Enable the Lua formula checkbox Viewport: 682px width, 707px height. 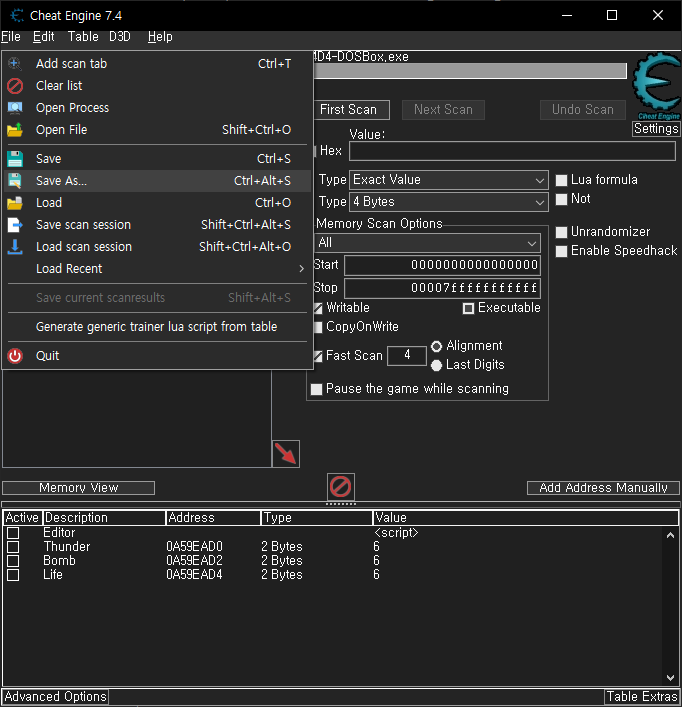click(561, 180)
